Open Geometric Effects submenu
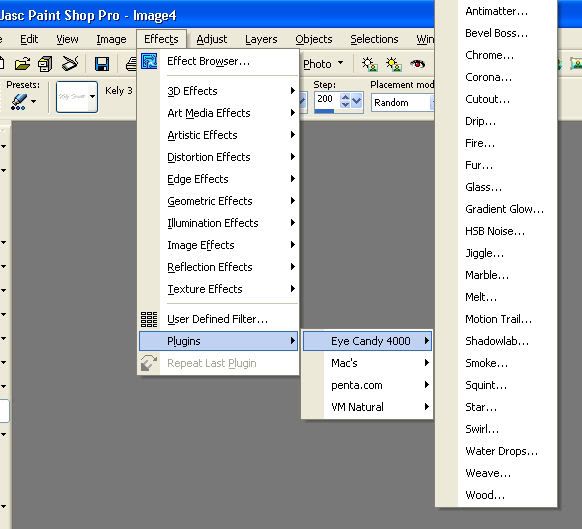Viewport: 582px width, 529px height. click(x=219, y=201)
